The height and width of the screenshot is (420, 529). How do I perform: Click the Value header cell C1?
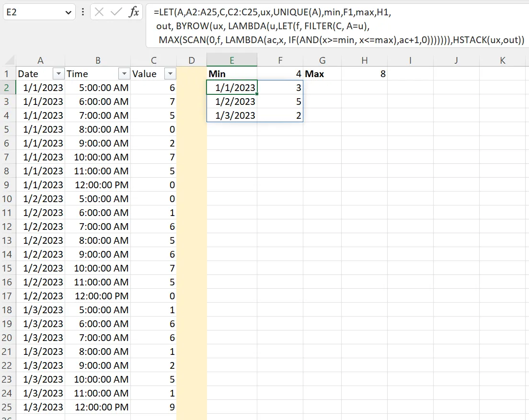pyautogui.click(x=153, y=73)
